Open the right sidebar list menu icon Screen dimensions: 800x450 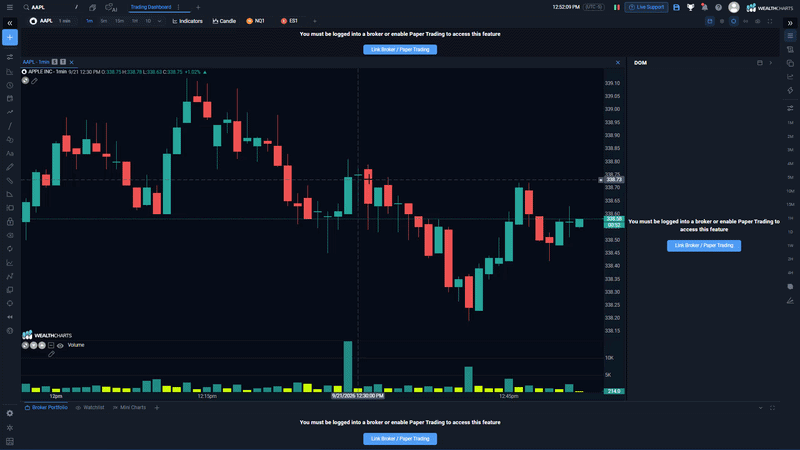coord(790,36)
